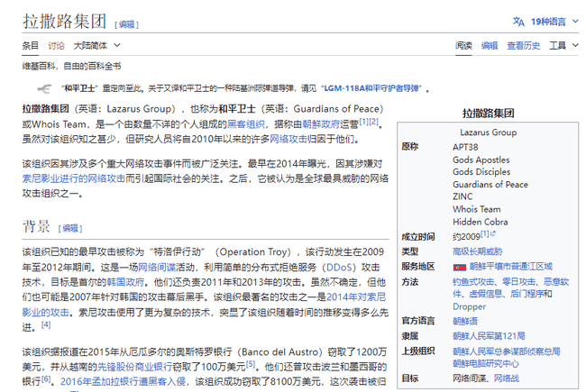Viewport: 586px width, 392px height.
Task: Open the 查看历史 tab
Action: click(523, 45)
